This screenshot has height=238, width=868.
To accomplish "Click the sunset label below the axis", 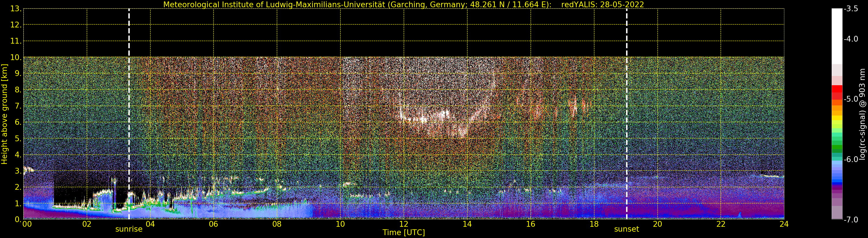I will point(626,229).
